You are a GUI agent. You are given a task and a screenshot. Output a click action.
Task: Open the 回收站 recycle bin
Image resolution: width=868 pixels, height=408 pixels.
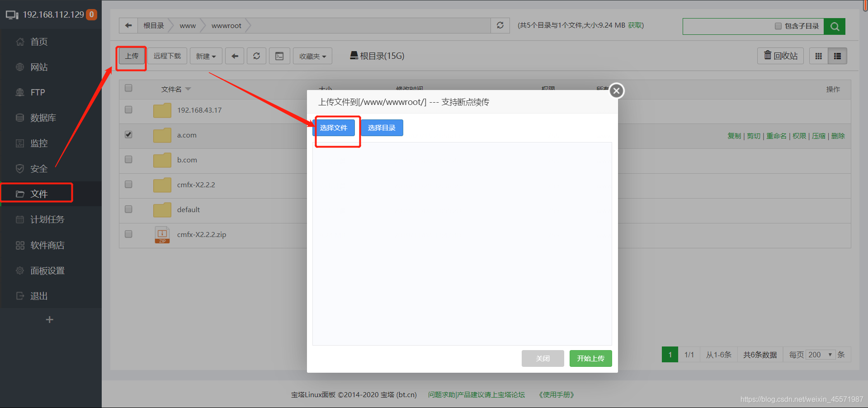(780, 56)
